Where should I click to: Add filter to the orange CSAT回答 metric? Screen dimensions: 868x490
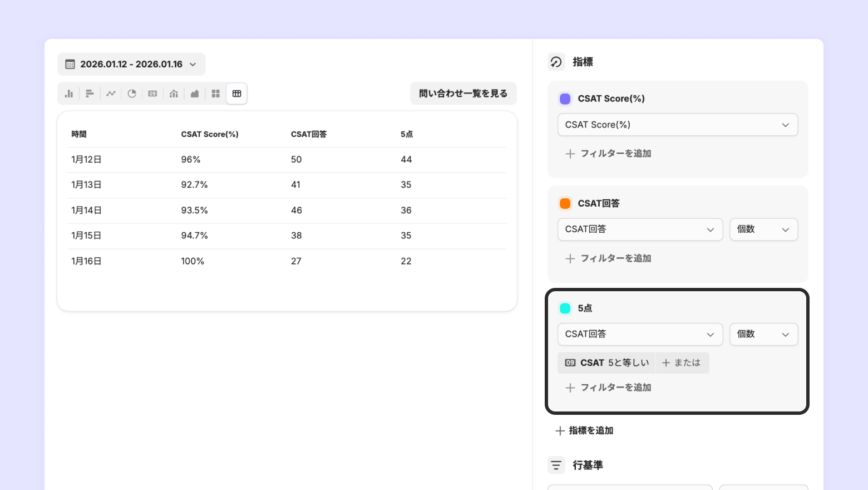pyautogui.click(x=608, y=258)
